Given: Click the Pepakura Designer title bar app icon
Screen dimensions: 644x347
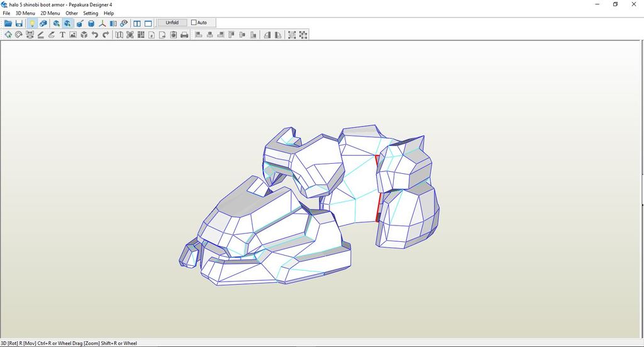Looking at the screenshot, I should point(4,4).
